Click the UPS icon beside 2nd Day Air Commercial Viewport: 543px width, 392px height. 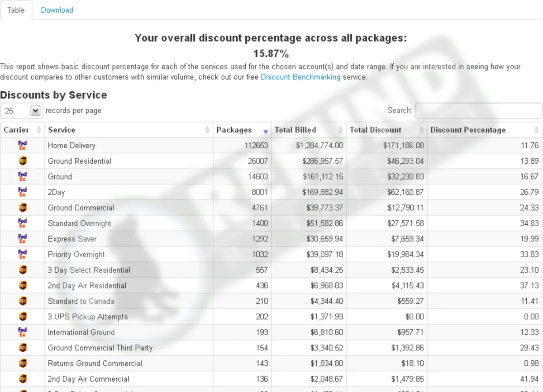click(22, 379)
